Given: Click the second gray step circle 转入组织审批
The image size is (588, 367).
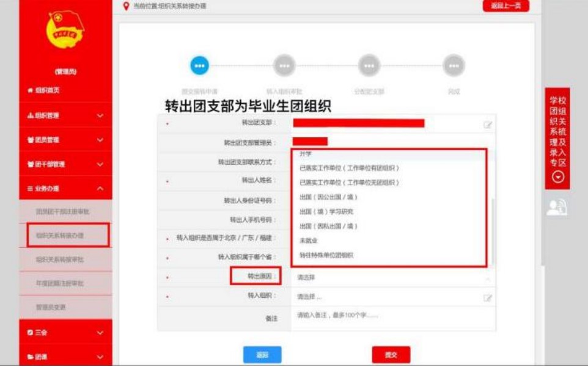Looking at the screenshot, I should point(284,65).
